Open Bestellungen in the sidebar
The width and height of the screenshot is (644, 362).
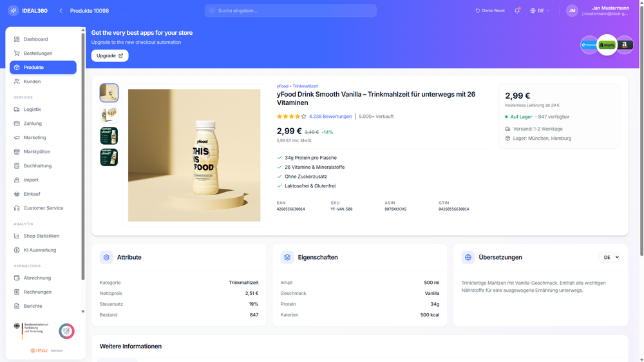click(x=43, y=53)
